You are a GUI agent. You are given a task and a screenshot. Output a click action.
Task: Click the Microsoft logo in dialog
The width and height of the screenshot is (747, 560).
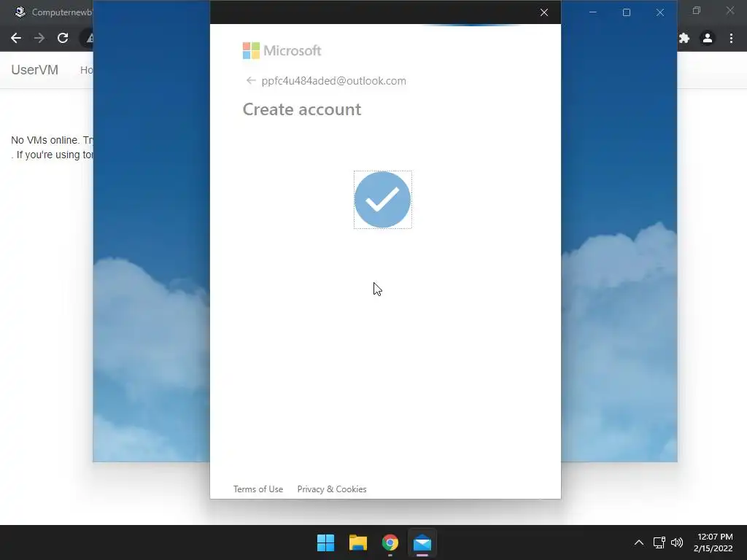tap(282, 50)
